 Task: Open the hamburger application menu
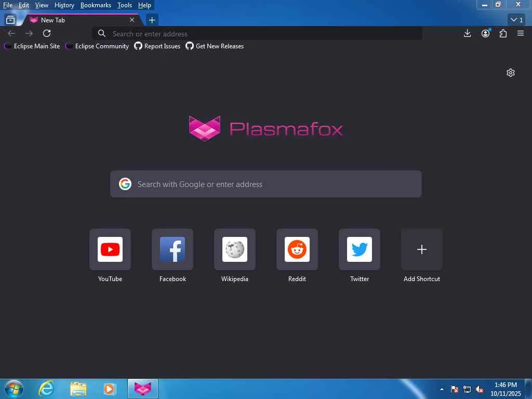(x=521, y=33)
